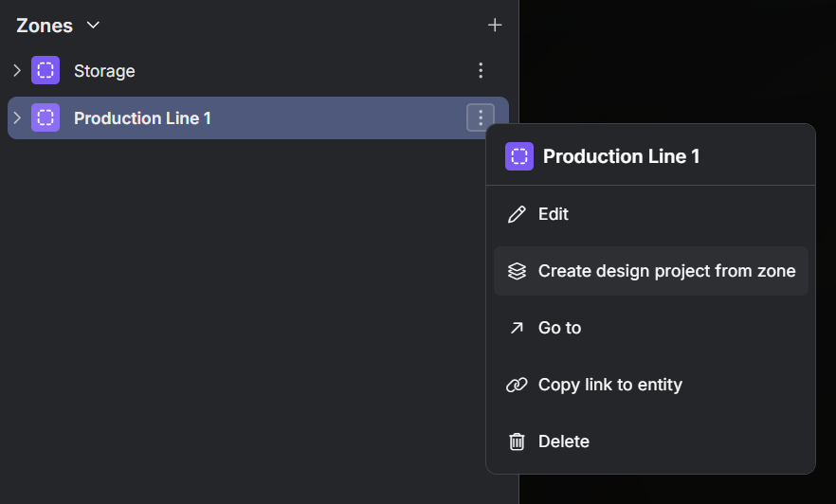Viewport: 836px width, 504px height.
Task: Click the Production Line 1 zone icon in list
Action: tap(45, 117)
